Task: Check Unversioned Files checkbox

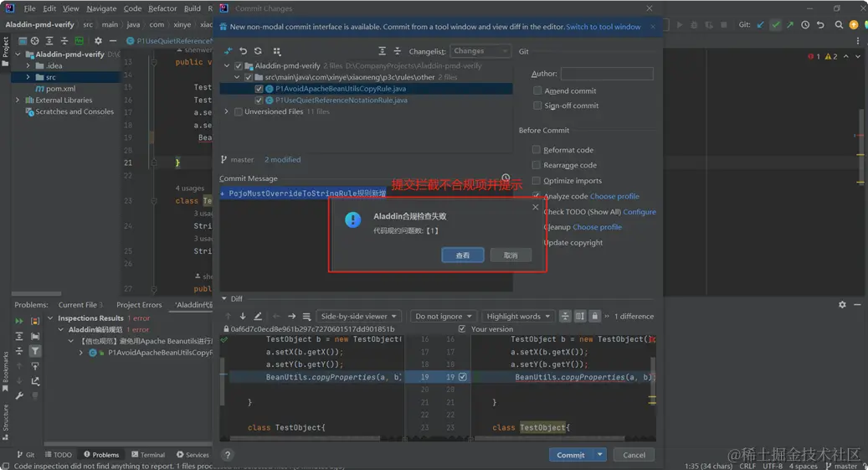Action: pos(238,112)
